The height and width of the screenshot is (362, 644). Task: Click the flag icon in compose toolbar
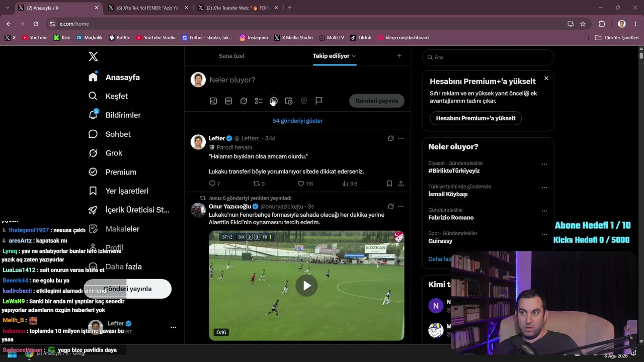pos(319,101)
